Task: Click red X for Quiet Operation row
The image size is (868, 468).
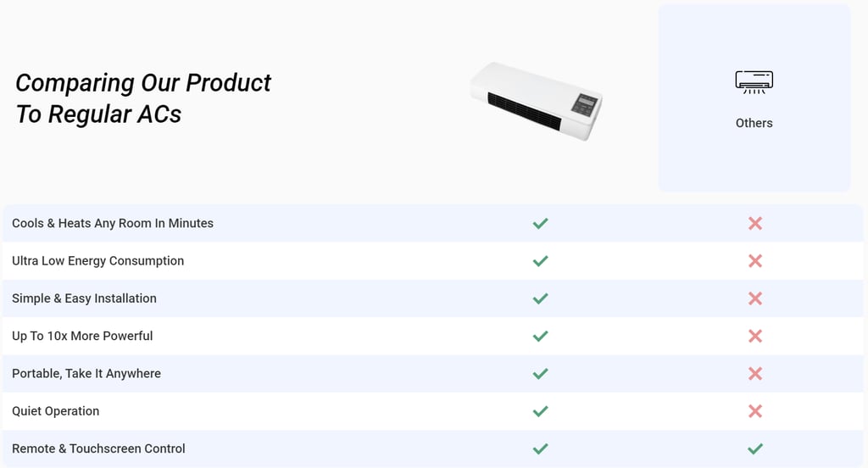Action: point(755,411)
